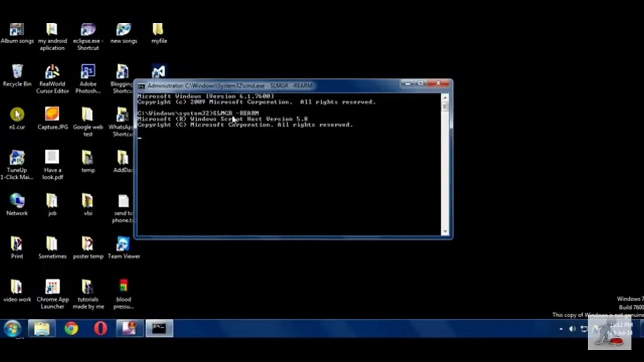Screen dimensions: 644x362
Task: Click the cmd title bar text SLMGR -REARM
Action: (292, 86)
